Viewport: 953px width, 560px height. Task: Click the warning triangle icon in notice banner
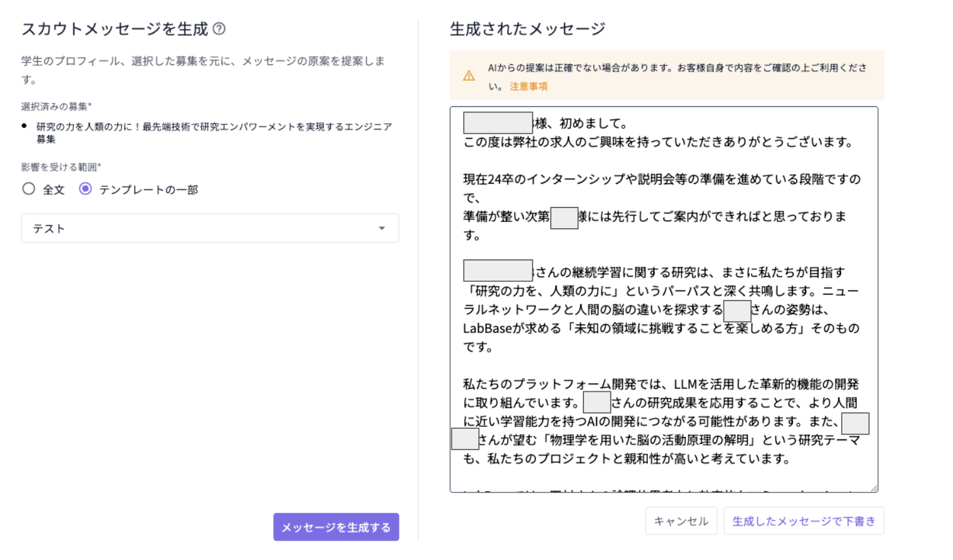(x=470, y=74)
